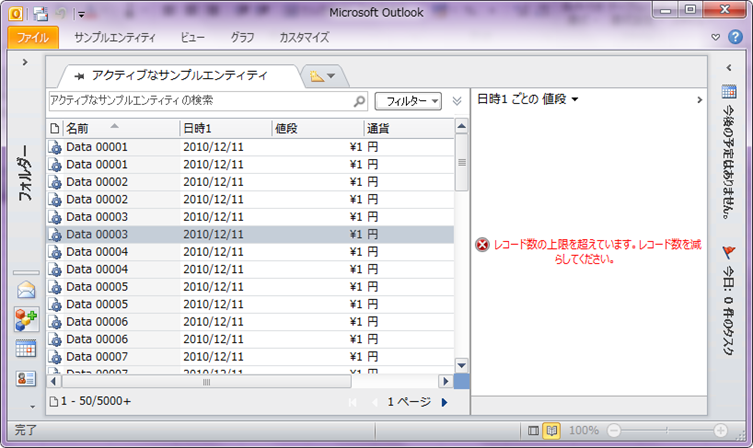
Task: Collapse the chart pane with right arrow
Action: point(699,100)
